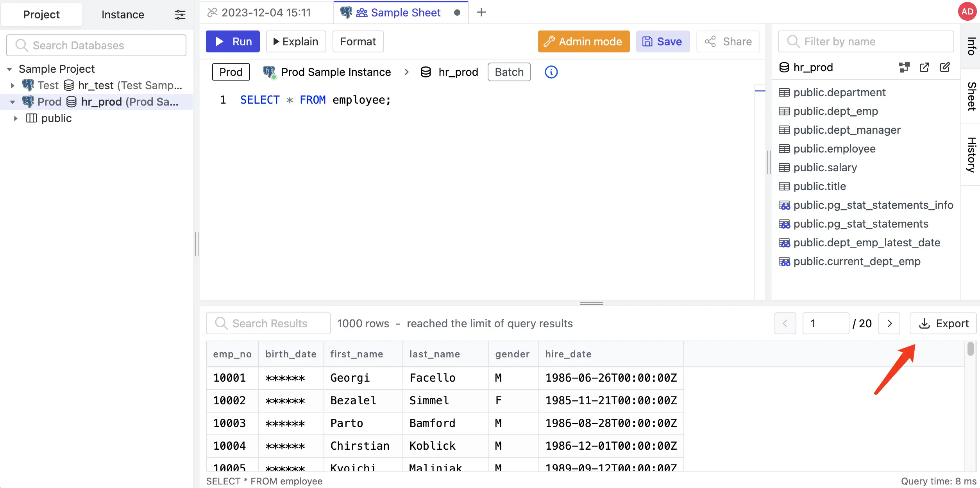Screen dimensions: 980x488
Task: Click the SQL editor line with SELECT statement
Action: (x=315, y=100)
